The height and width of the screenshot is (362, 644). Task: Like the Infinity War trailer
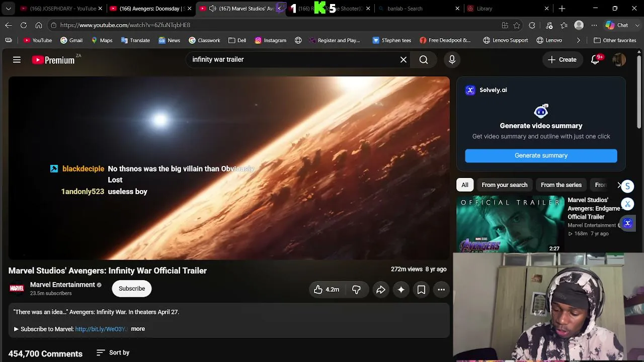point(326,290)
